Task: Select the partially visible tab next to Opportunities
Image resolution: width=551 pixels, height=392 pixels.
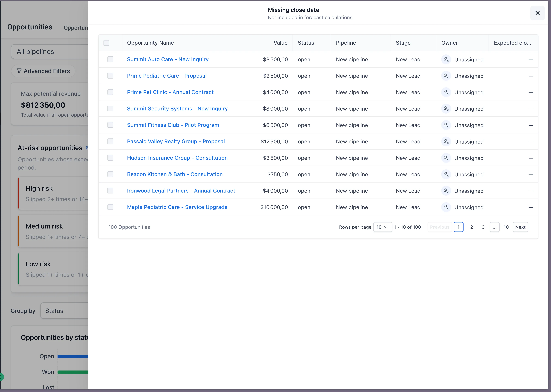Action: point(76,28)
